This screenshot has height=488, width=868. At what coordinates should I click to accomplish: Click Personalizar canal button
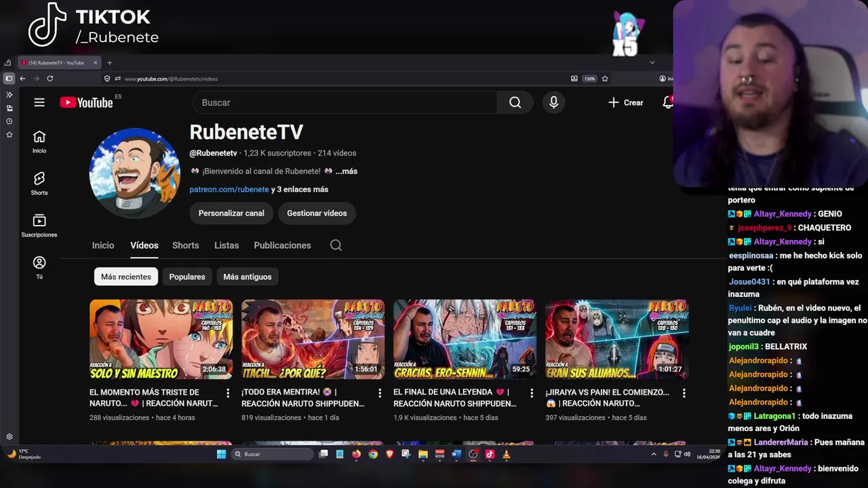click(231, 213)
